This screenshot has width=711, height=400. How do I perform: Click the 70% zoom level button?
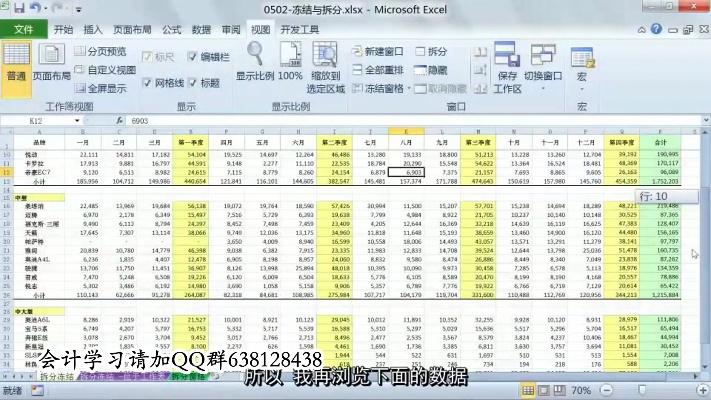coord(580,390)
